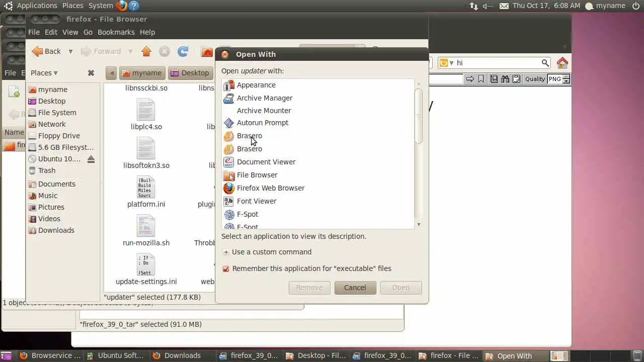Open Network in the Places sidebar

52,124
